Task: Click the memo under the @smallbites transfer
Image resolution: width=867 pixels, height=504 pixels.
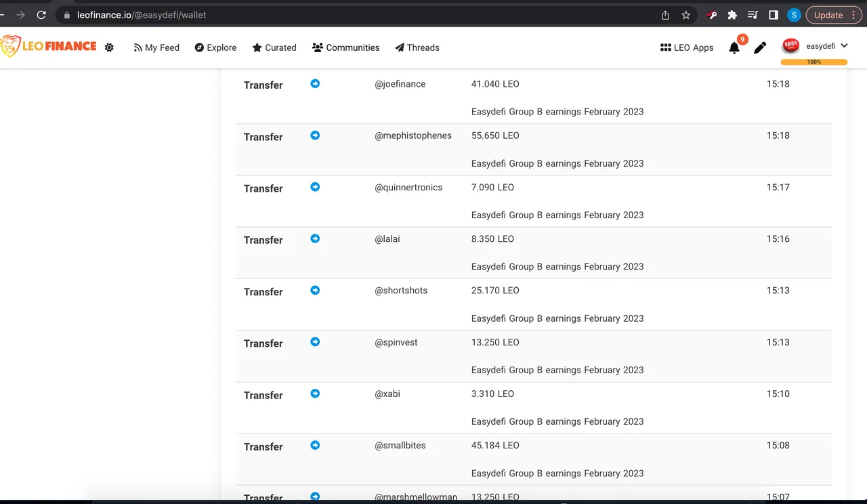Action: click(557, 473)
